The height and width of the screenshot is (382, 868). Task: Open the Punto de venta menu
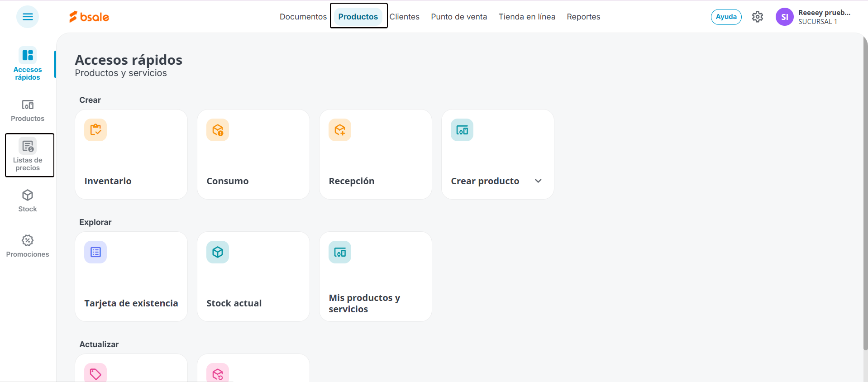pyautogui.click(x=459, y=17)
